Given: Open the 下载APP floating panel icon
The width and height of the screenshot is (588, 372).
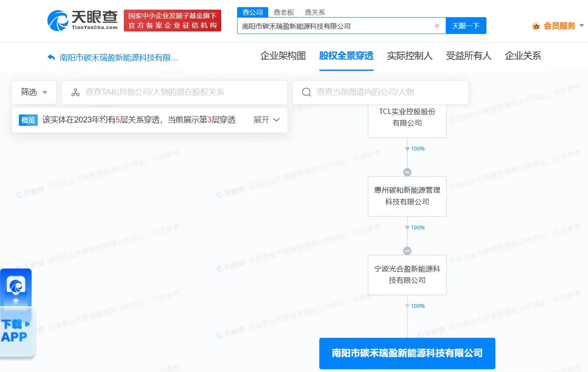Looking at the screenshot, I should coord(16,289).
